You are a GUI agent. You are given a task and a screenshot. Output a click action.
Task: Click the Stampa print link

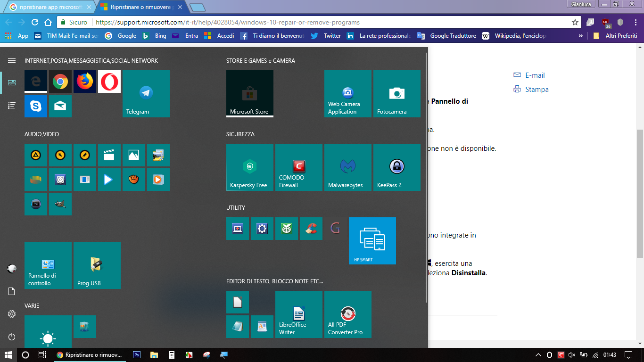pos(531,90)
